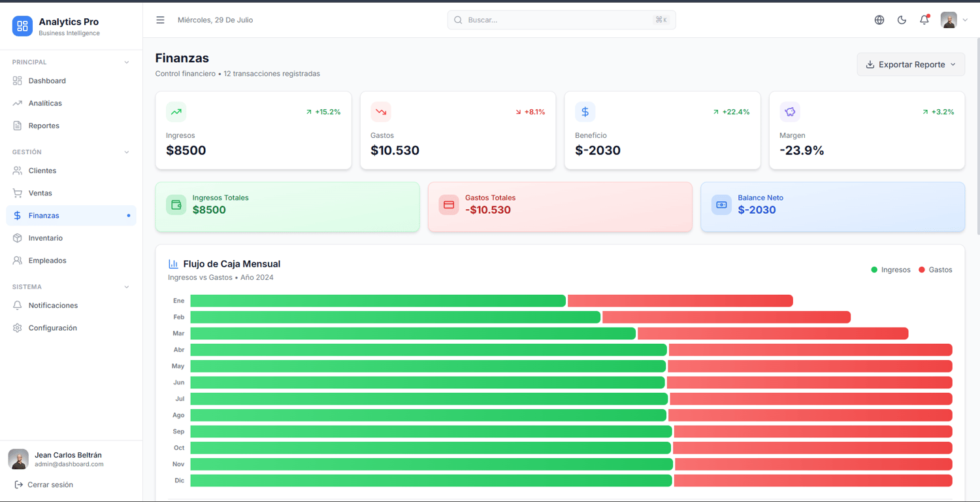Click the Gastos Totales credit card icon

pyautogui.click(x=449, y=205)
